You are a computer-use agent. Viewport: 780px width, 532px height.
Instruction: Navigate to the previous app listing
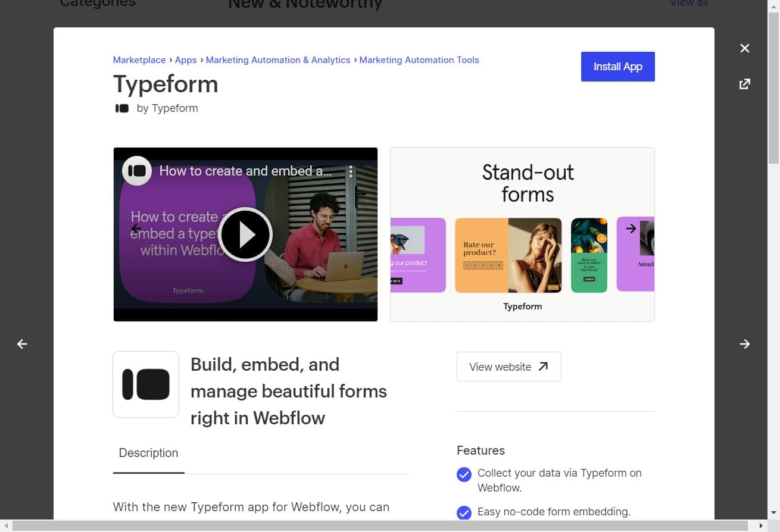point(21,344)
